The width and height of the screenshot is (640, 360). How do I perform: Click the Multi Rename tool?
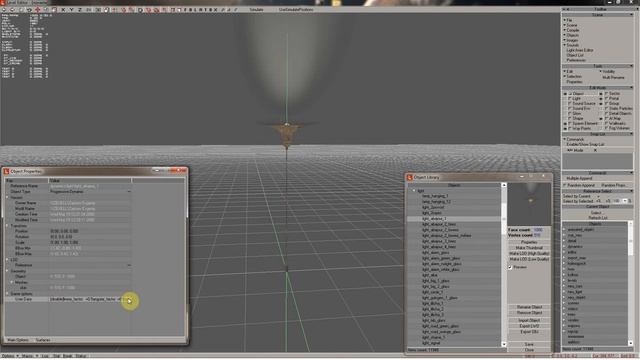pyautogui.click(x=613, y=77)
